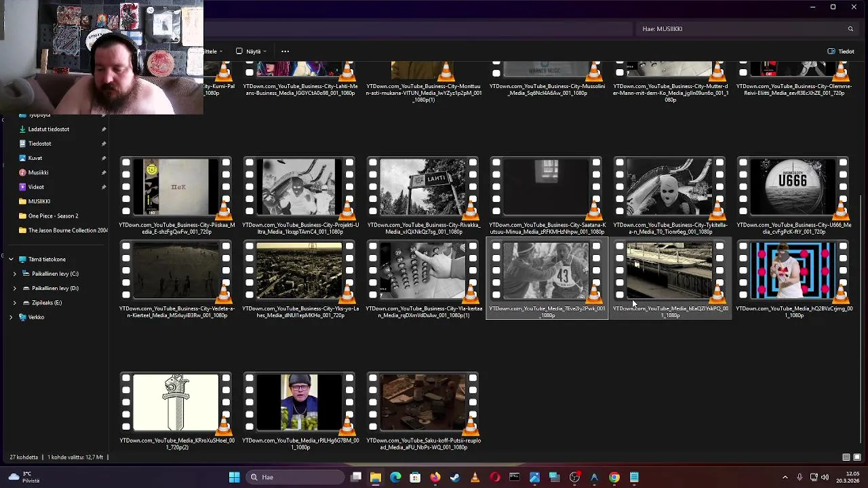Click the search magnifier icon

pos(850,29)
